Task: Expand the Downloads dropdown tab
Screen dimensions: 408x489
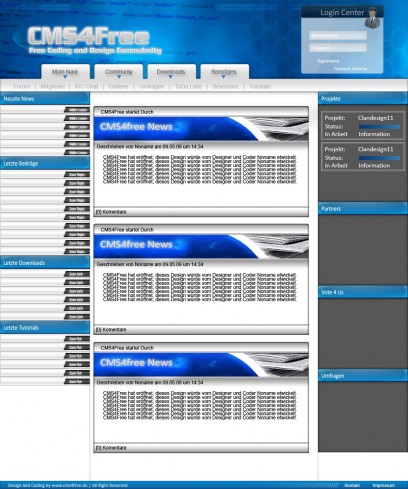Action: 171,72
